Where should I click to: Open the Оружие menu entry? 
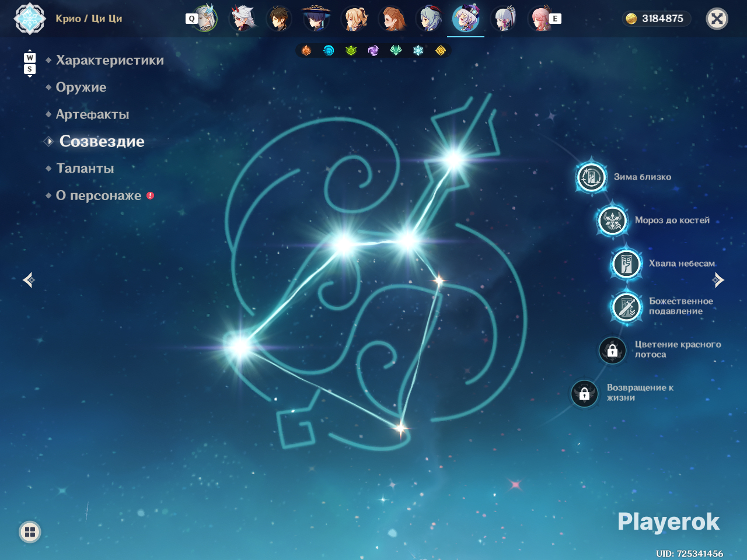click(x=81, y=87)
